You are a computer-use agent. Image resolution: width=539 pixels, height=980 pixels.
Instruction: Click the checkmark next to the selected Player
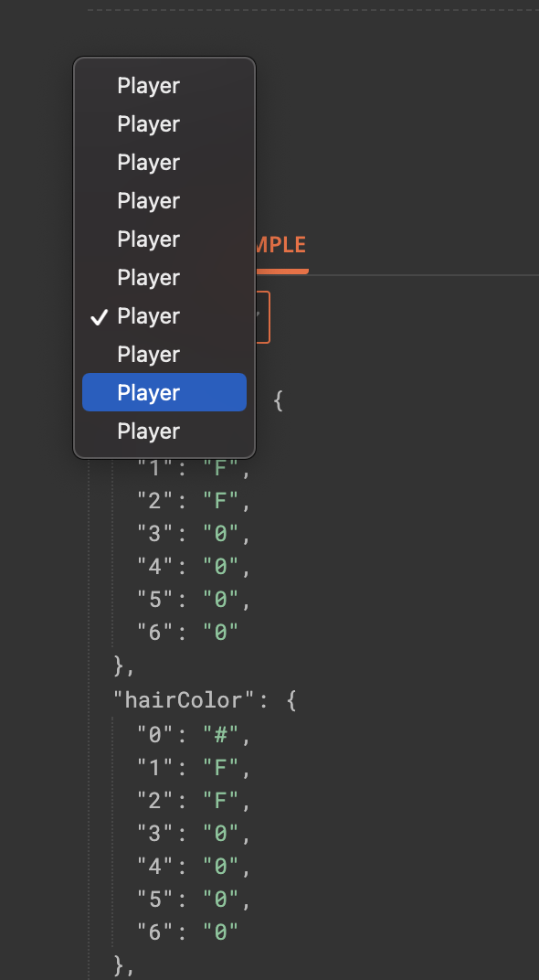pyautogui.click(x=98, y=315)
